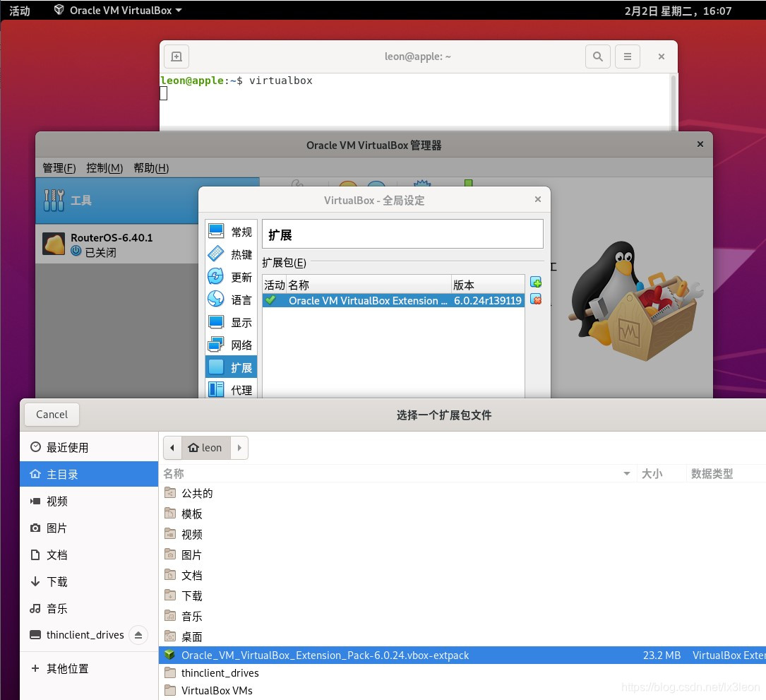Toggle active checkmark of Oracle Extension Pack
The width and height of the screenshot is (766, 700).
pos(270,300)
